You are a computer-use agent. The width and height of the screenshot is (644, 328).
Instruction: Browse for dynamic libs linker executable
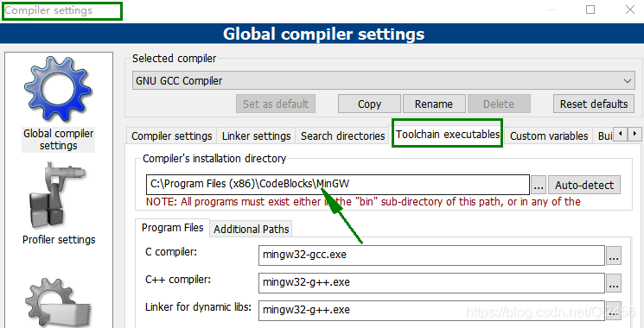(614, 311)
